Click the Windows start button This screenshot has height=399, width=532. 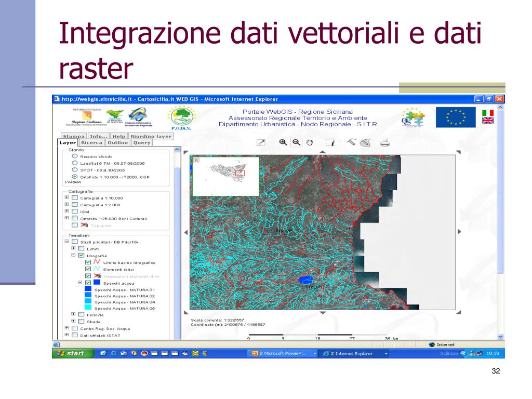tap(73, 353)
